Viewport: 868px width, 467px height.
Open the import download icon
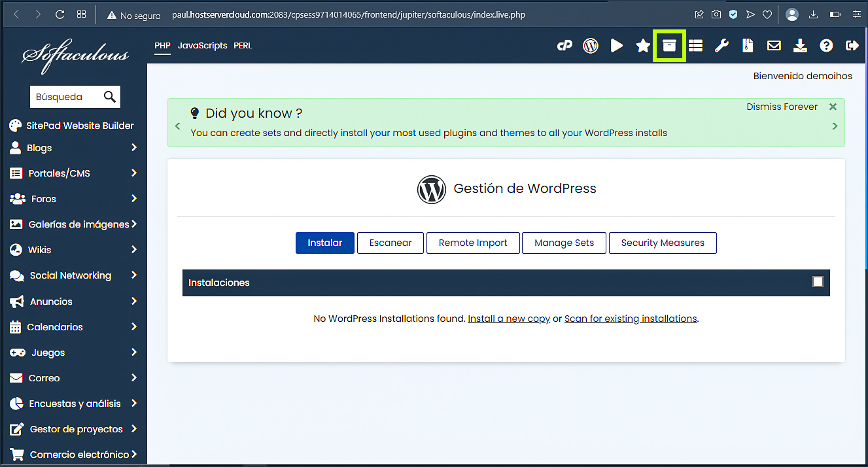(801, 46)
